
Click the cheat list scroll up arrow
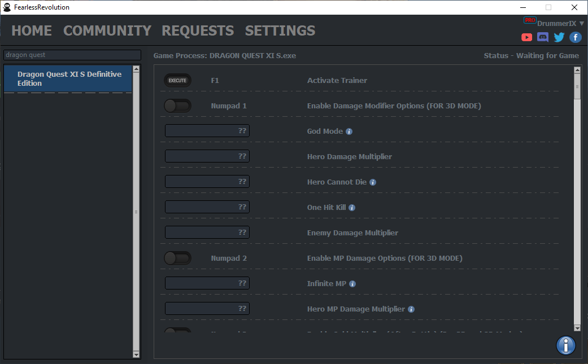coord(577,70)
